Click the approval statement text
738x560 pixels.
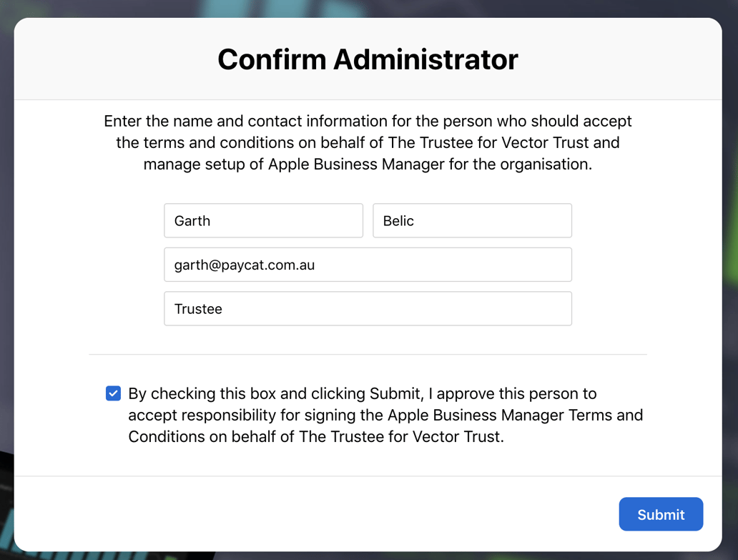tap(385, 415)
